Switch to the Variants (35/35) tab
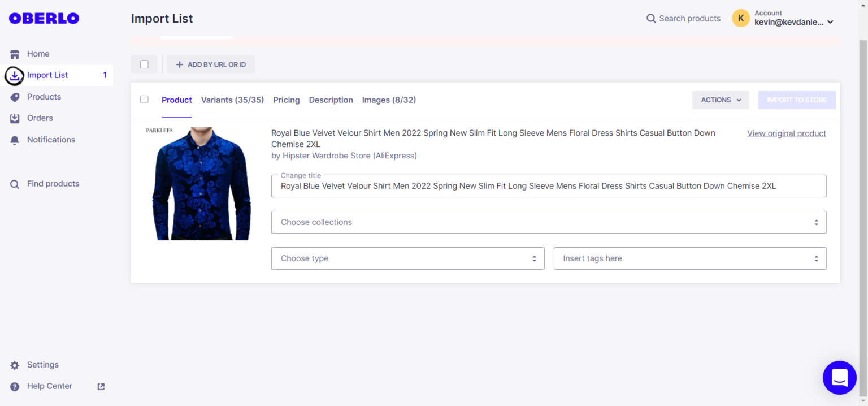 click(x=232, y=100)
